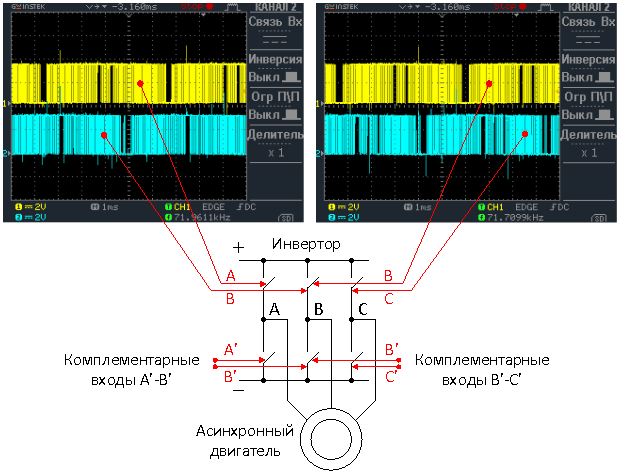621x473 pixels.
Task: Select 'Делитель x 1' on left oscilloscope
Action: tap(275, 143)
